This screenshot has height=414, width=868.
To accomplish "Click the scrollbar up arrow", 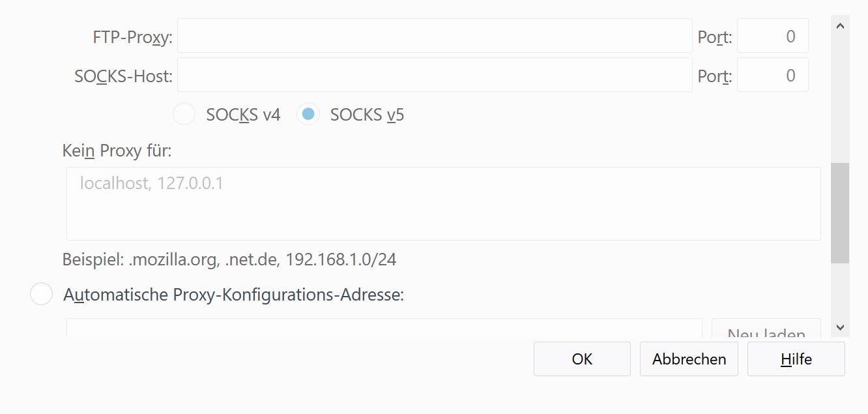I will pyautogui.click(x=840, y=26).
